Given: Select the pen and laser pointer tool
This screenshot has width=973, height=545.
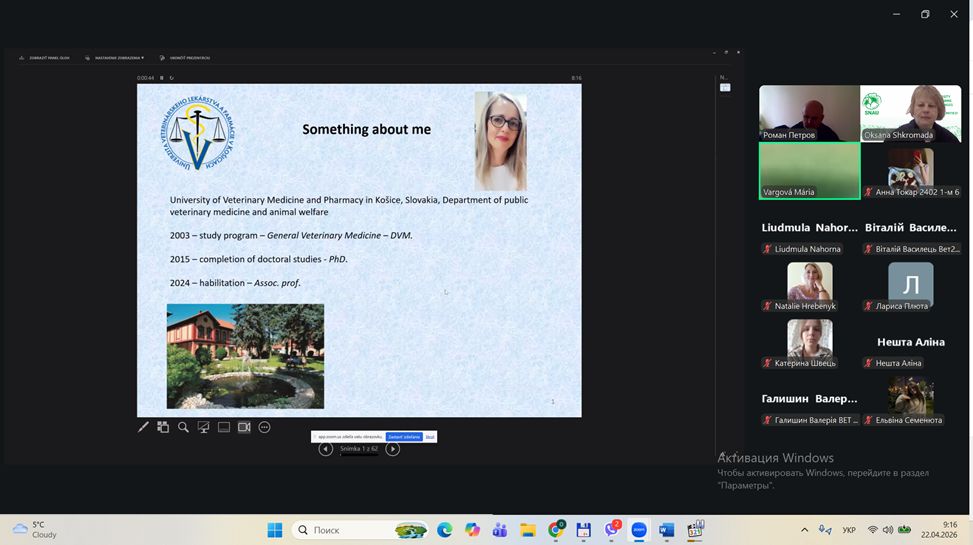Looking at the screenshot, I should pyautogui.click(x=143, y=427).
